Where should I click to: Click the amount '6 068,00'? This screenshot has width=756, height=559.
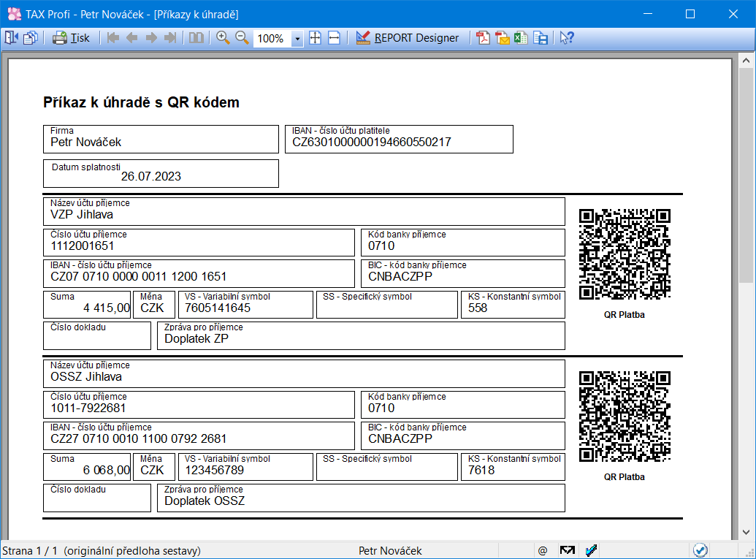pos(107,471)
